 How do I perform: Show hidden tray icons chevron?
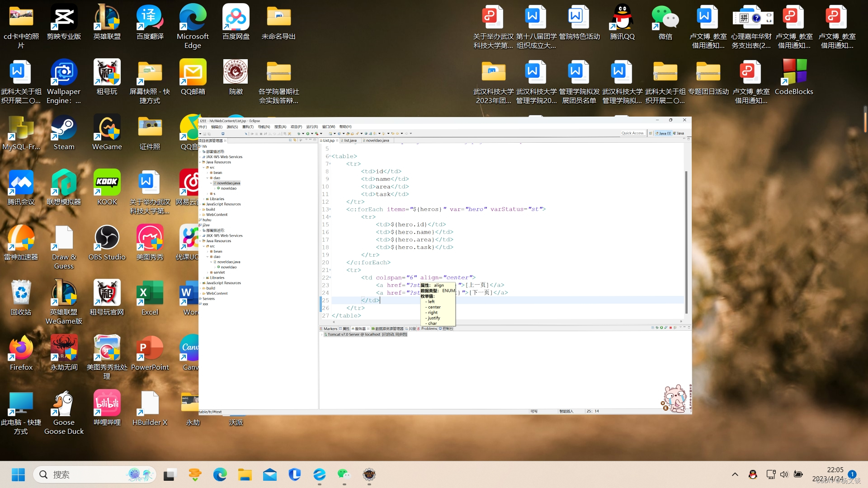pyautogui.click(x=735, y=474)
